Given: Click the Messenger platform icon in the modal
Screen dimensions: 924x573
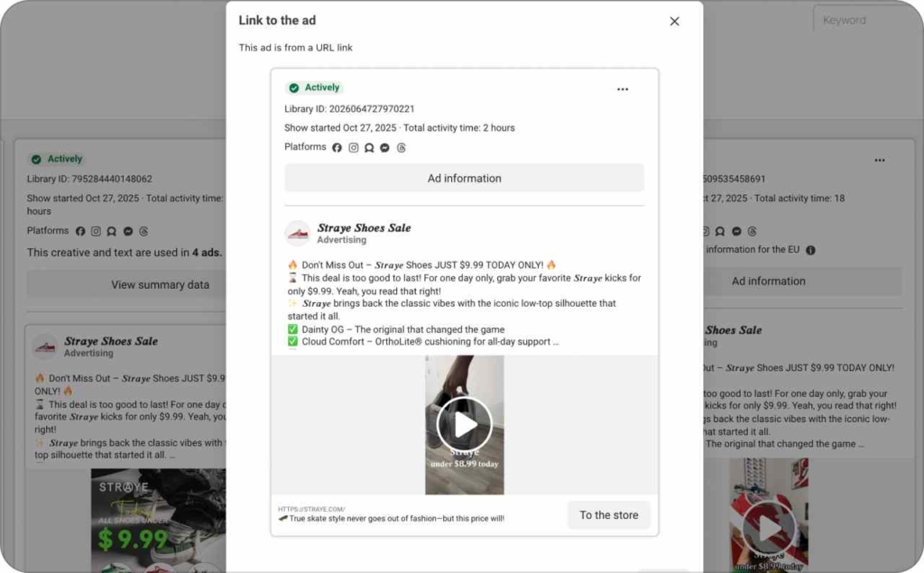Looking at the screenshot, I should 384,147.
